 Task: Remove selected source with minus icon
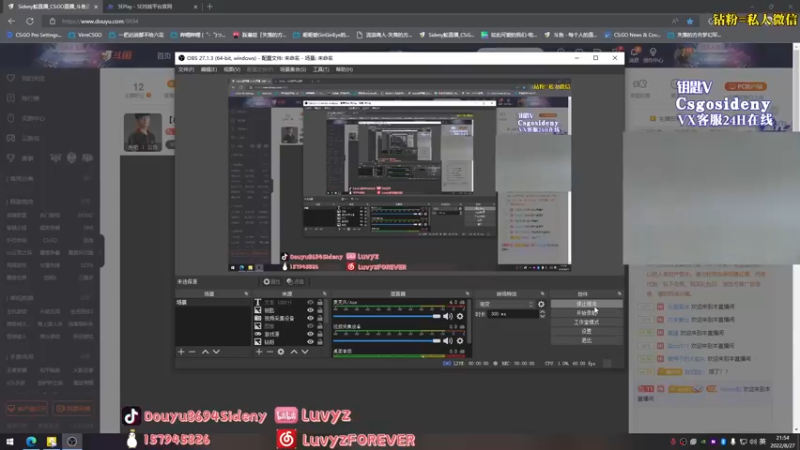[x=270, y=352]
